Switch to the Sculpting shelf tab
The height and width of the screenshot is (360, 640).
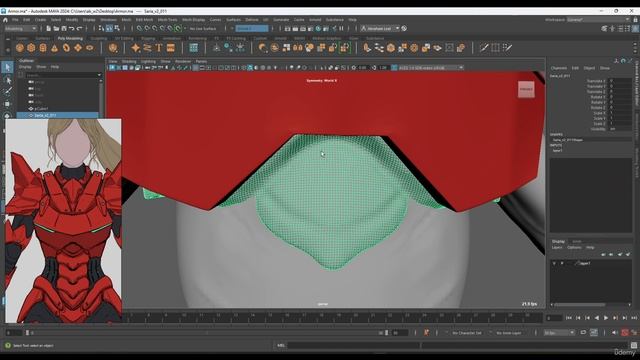(x=98, y=38)
